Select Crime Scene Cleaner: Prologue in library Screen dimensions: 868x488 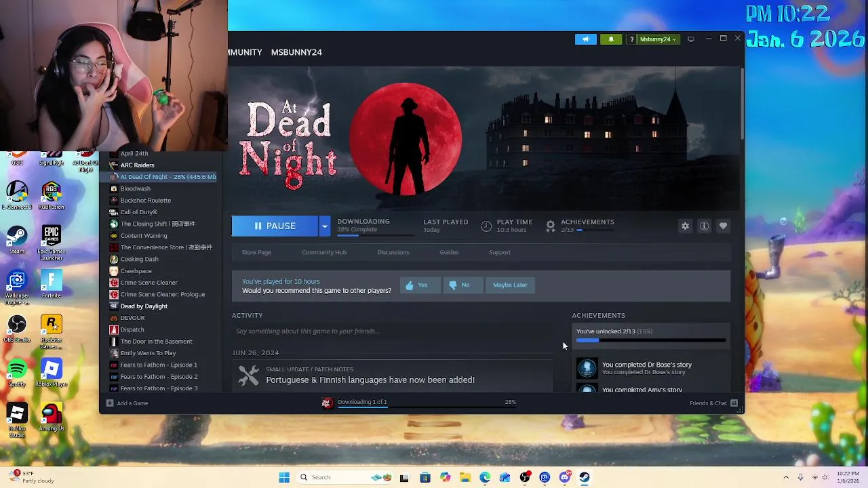(163, 295)
